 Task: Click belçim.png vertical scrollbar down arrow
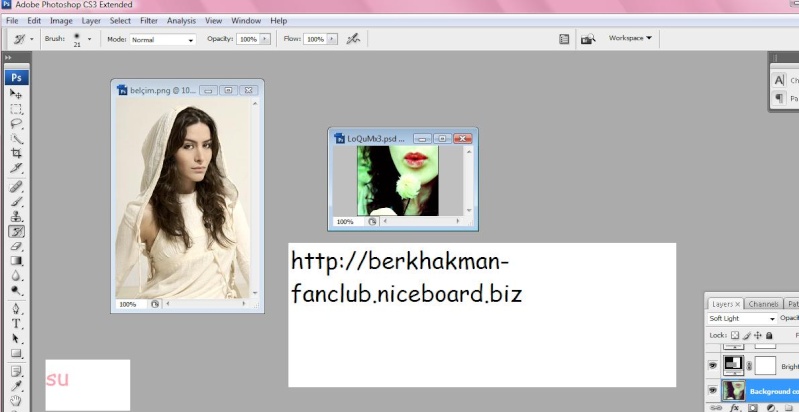255,293
